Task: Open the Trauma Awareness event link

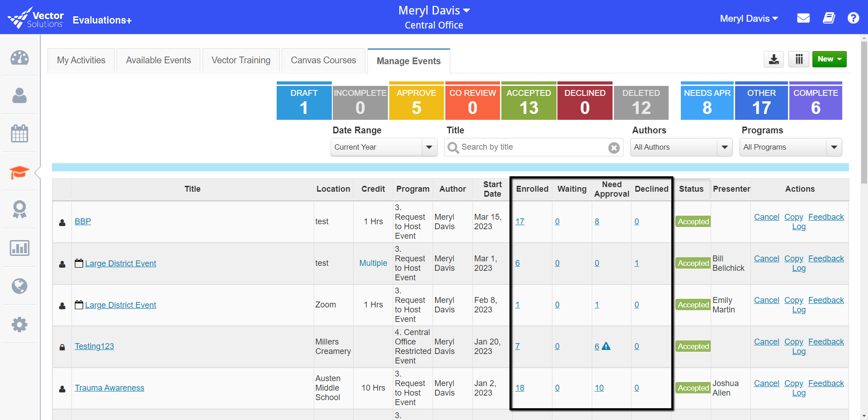Action: click(x=109, y=387)
